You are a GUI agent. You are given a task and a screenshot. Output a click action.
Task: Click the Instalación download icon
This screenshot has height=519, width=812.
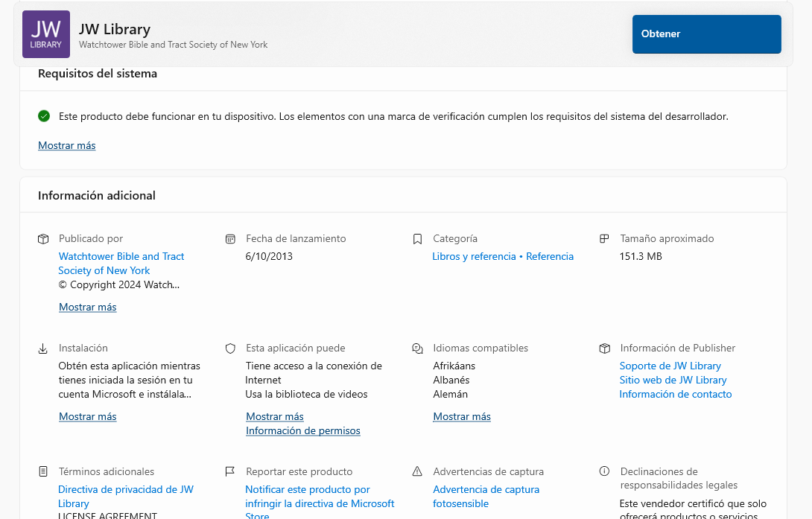pos(43,348)
